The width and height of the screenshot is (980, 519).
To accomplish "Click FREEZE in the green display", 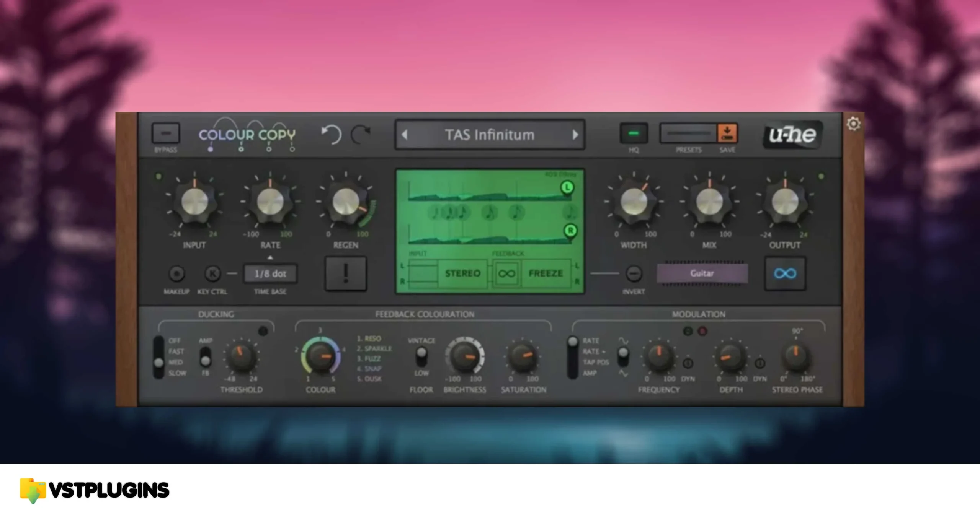I will (546, 273).
